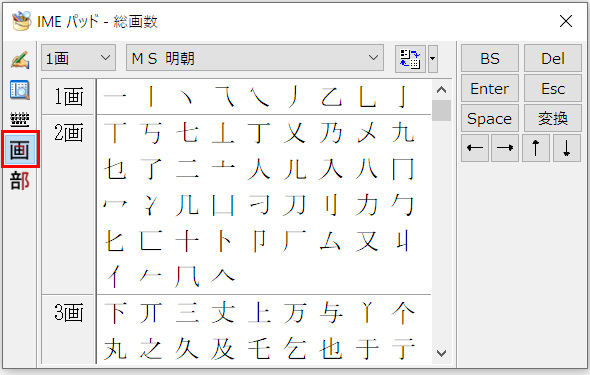Screen dimensions: 590x375
Task: Insert the character 乞
Action: (x=295, y=349)
